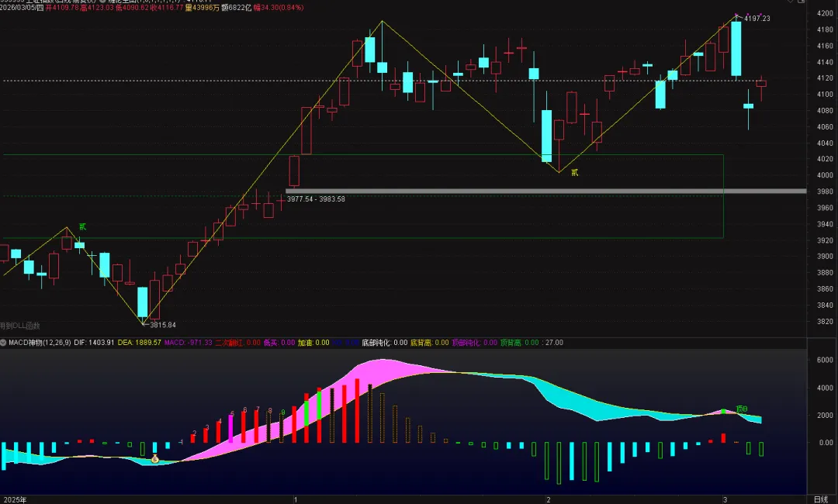Click the 4000 level on the price axis
This screenshot has width=838, height=504.
coord(825,175)
